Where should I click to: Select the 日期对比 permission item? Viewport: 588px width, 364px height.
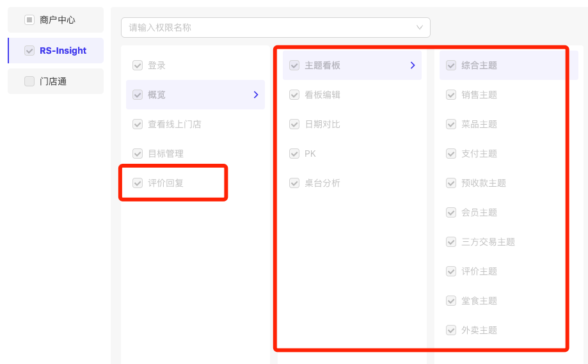coord(352,124)
